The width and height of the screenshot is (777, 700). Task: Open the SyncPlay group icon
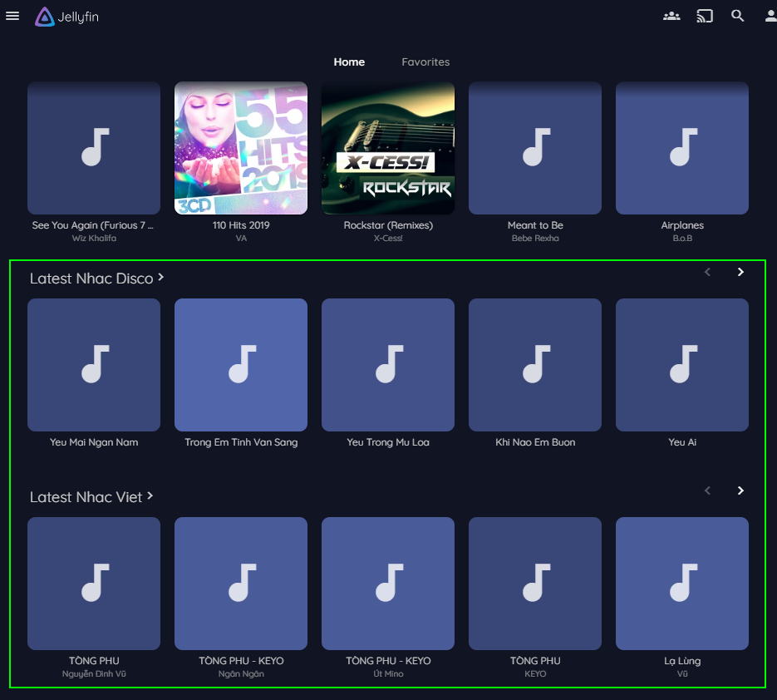tap(671, 17)
